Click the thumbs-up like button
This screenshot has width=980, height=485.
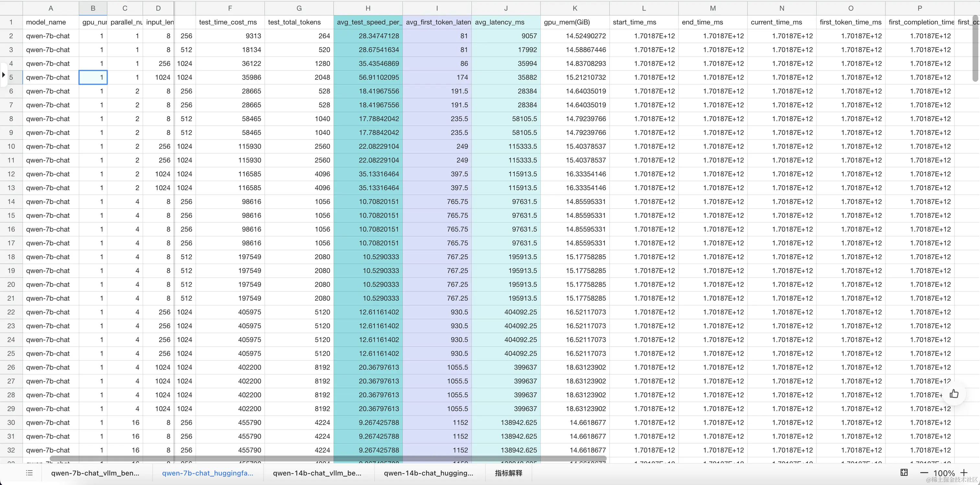954,394
